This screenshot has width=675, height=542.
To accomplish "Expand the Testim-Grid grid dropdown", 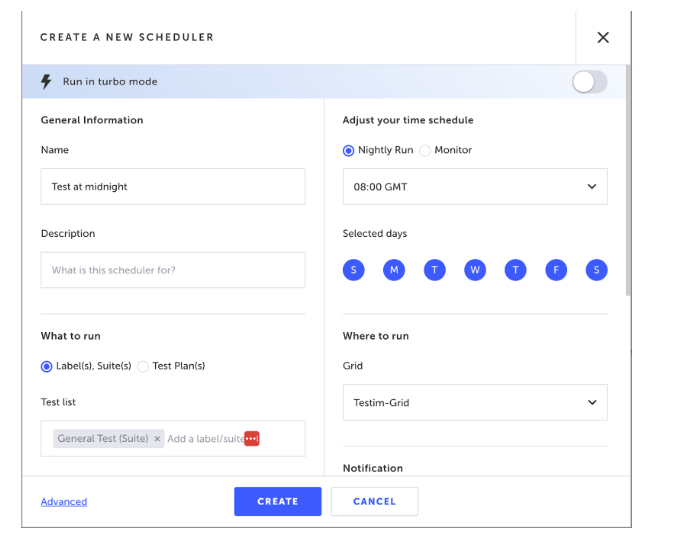I will (475, 403).
